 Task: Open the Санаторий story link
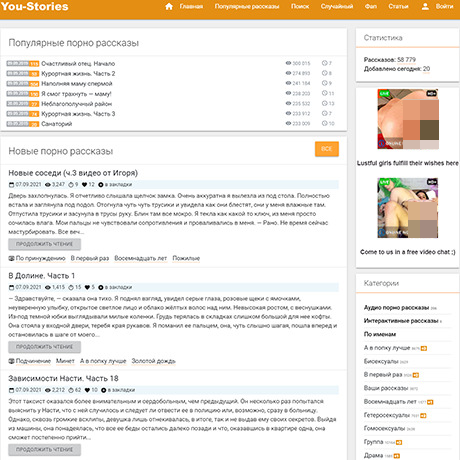(56, 124)
